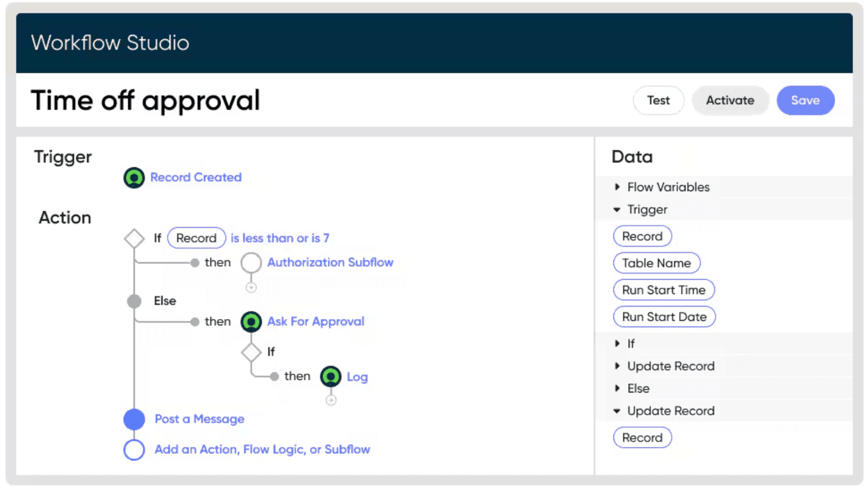The image size is (868, 488).
Task: Open the Record Created trigger link
Action: coord(196,177)
